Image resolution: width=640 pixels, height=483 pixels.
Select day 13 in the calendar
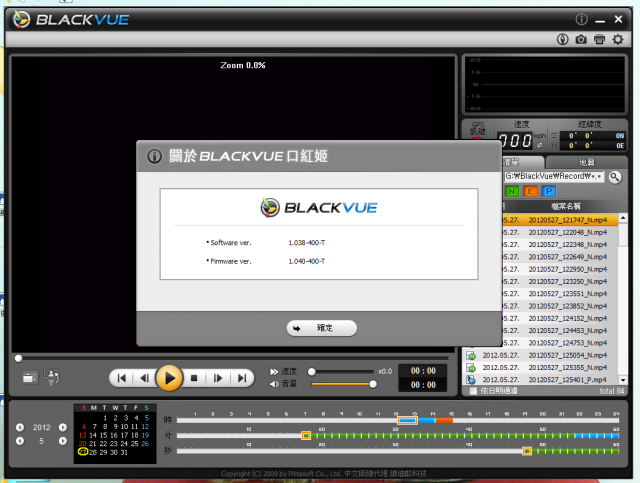(x=82, y=435)
